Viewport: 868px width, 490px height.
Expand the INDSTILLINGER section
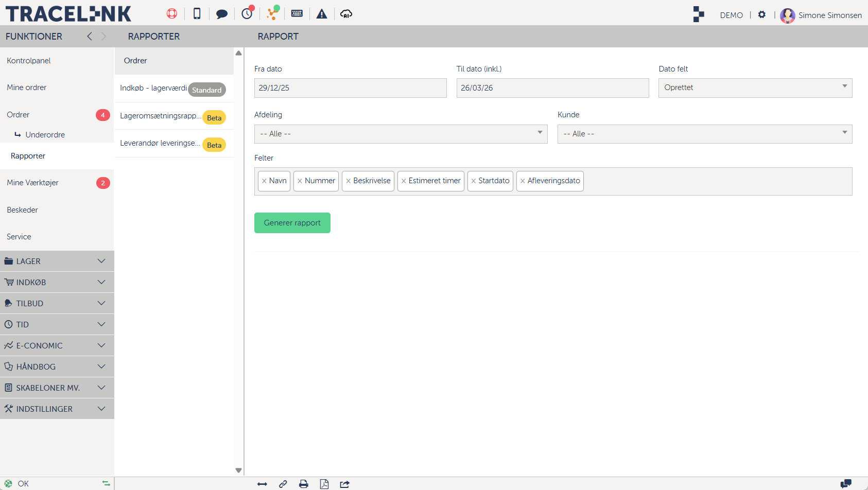57,409
